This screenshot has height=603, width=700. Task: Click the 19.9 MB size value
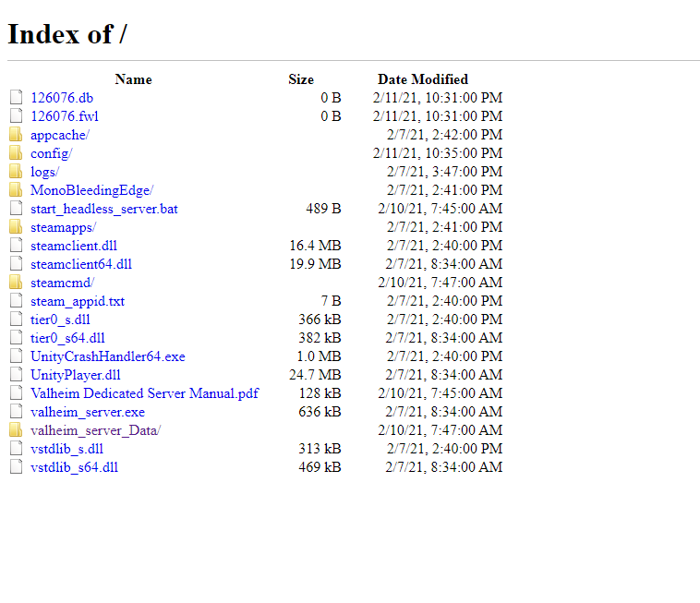(x=315, y=264)
